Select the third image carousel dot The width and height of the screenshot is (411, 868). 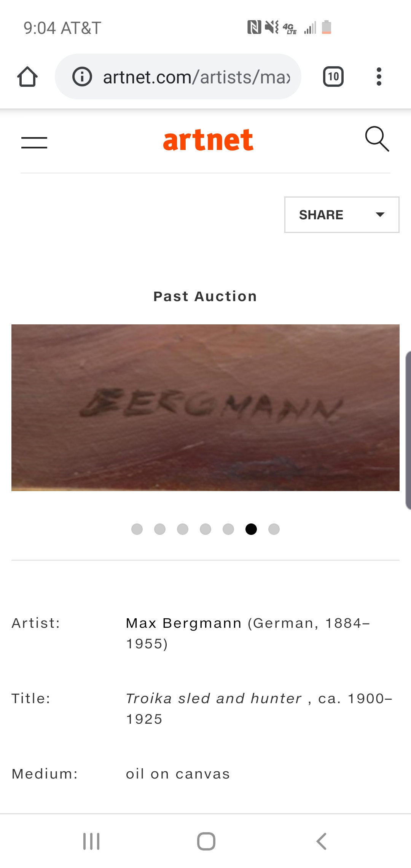point(183,529)
